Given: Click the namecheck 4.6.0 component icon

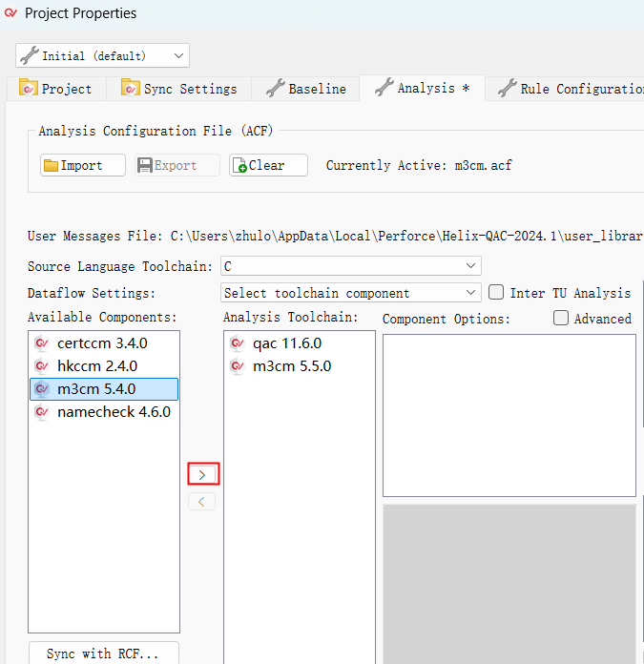Looking at the screenshot, I should [41, 412].
